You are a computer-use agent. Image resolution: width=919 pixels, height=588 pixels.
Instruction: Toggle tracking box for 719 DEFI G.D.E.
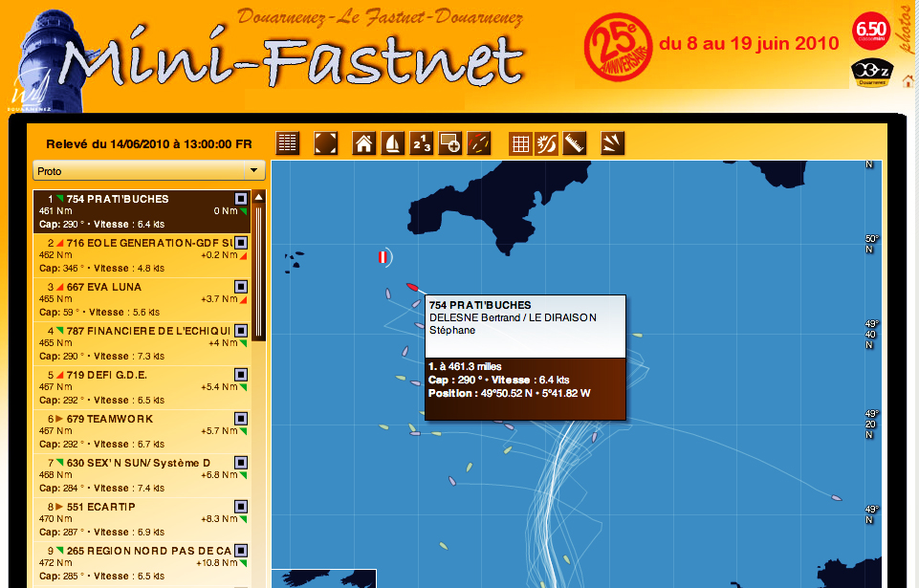coord(241,375)
